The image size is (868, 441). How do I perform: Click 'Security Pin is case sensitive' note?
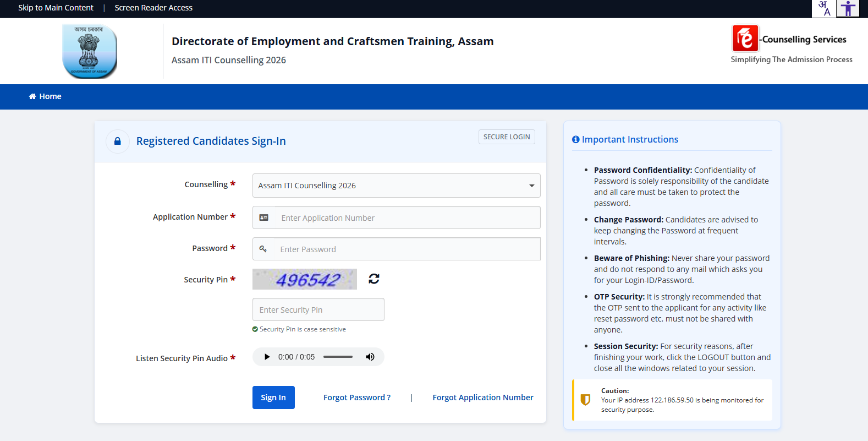[303, 329]
